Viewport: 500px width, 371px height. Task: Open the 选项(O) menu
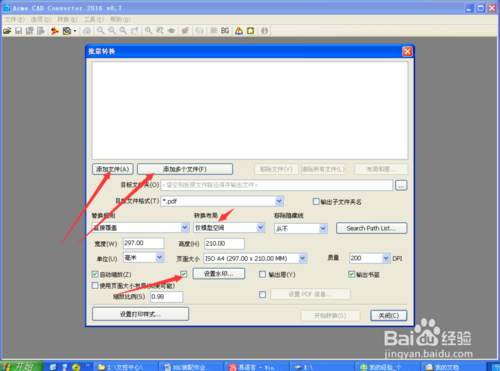click(41, 19)
